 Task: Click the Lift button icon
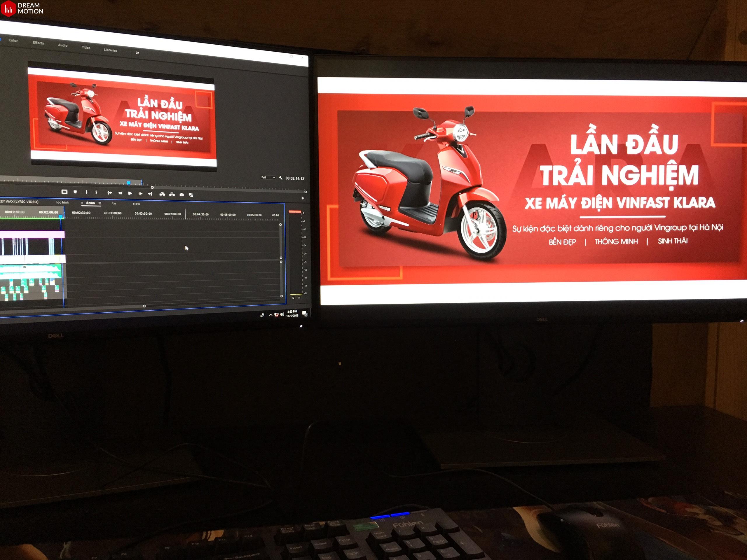coord(162,194)
